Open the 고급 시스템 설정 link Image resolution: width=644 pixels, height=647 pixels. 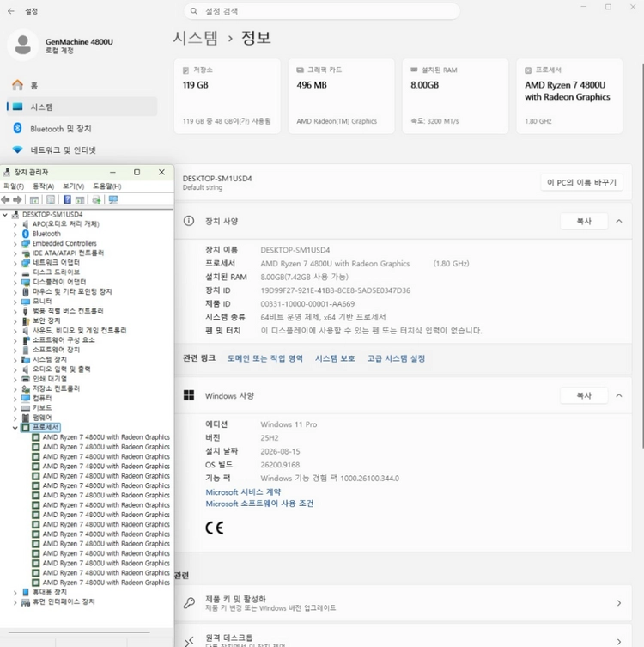[x=396, y=358]
